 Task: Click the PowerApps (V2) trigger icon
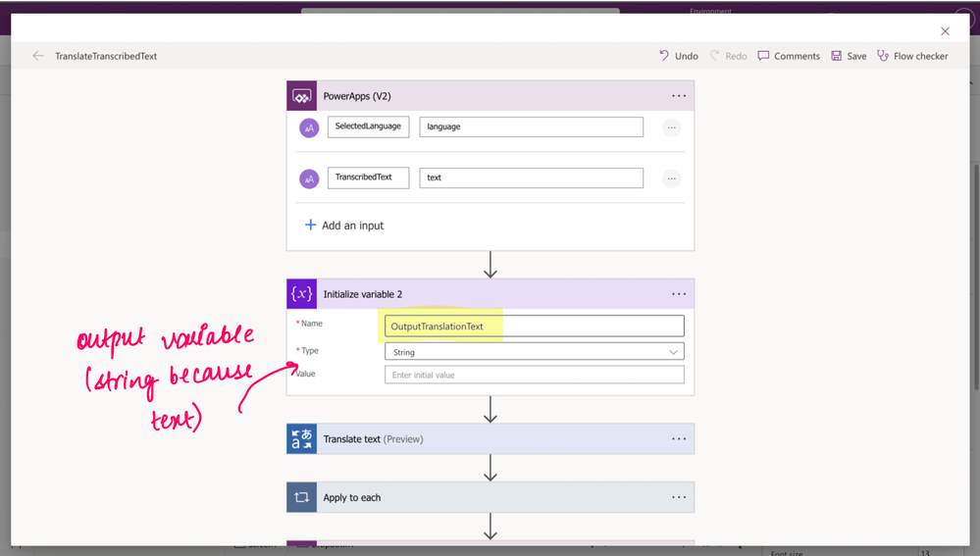point(302,96)
